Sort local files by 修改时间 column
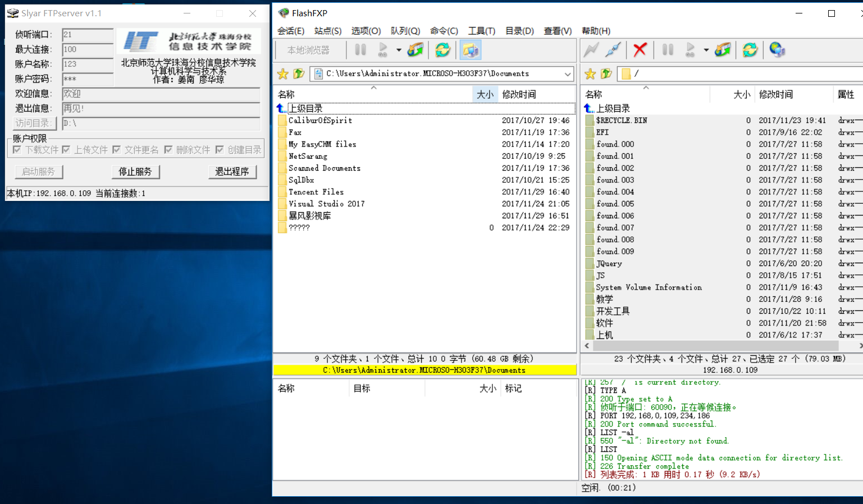The image size is (863, 504). click(519, 94)
